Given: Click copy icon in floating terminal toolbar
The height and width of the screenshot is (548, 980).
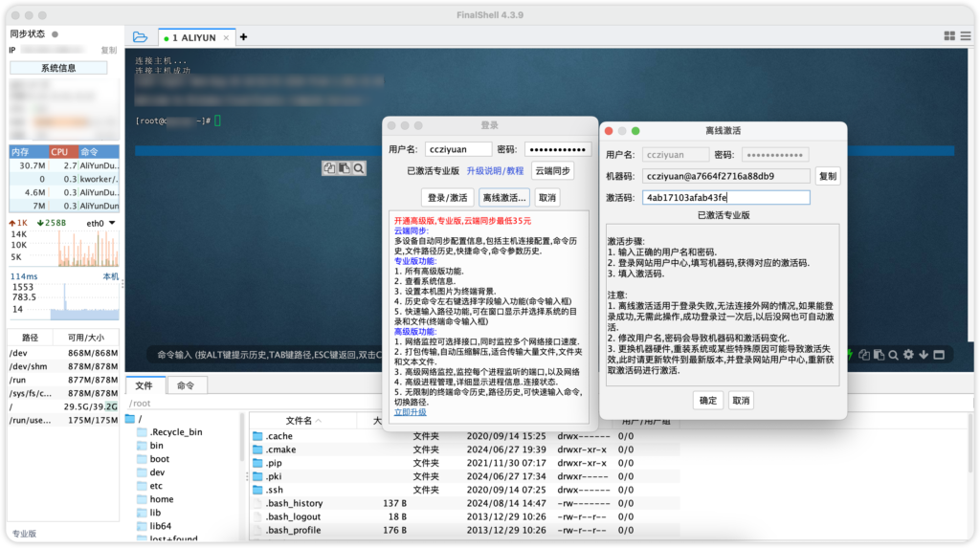Looking at the screenshot, I should [x=329, y=168].
